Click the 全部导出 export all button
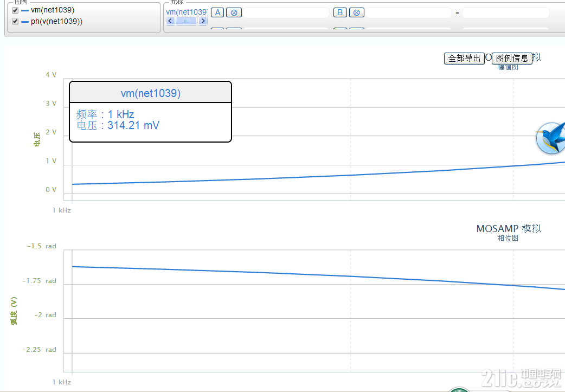Image resolution: width=565 pixels, height=392 pixels. coord(464,59)
